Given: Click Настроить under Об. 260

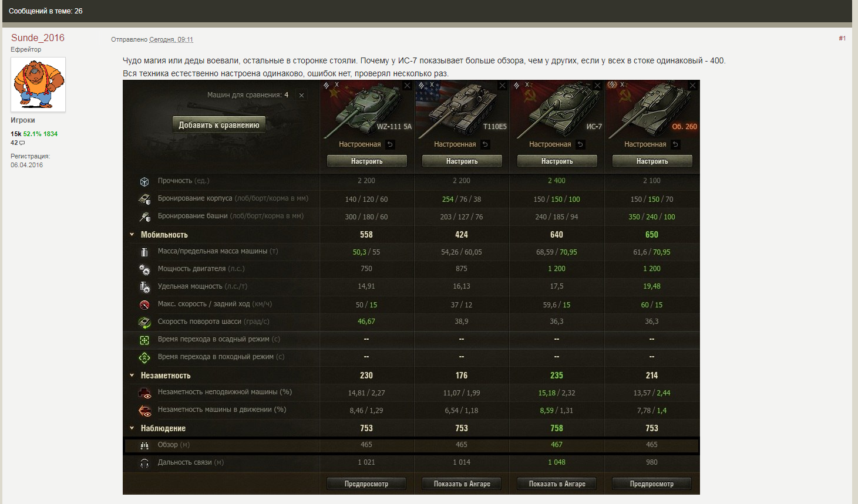Looking at the screenshot, I should [652, 161].
